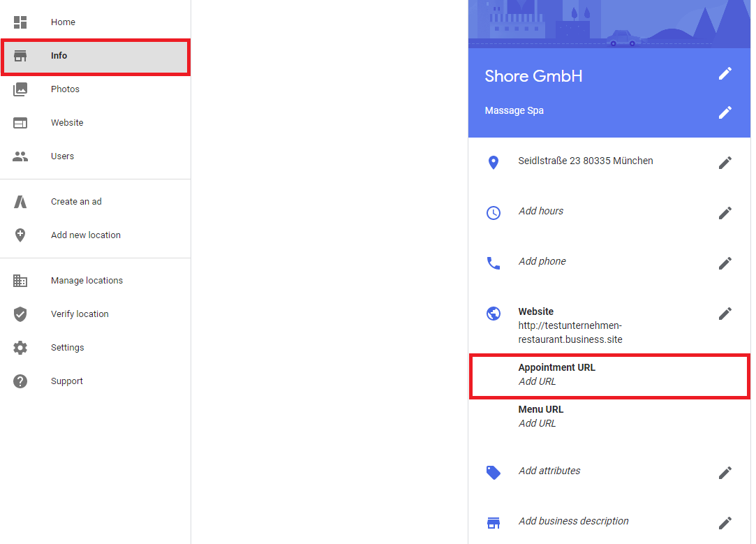756x544 pixels.
Task: Open Photos in the sidebar
Action: (x=65, y=89)
